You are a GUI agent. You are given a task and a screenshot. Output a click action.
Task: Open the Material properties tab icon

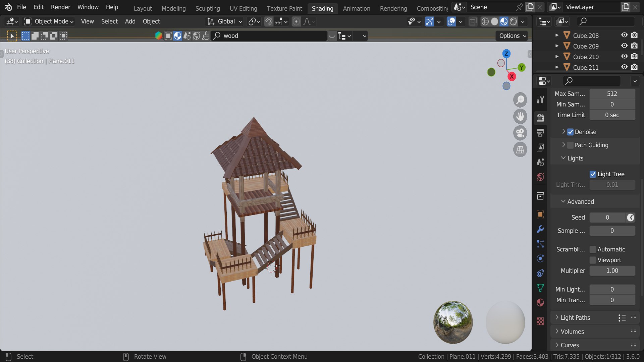[x=540, y=303]
